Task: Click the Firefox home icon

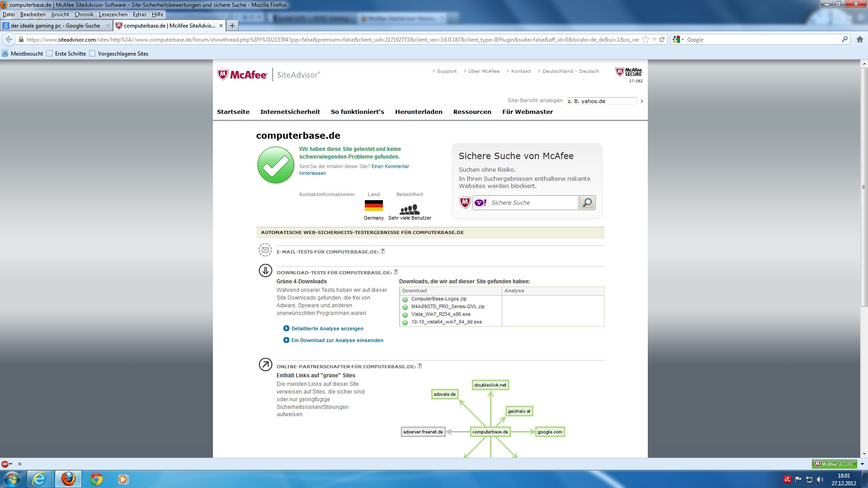Action: click(x=859, y=40)
